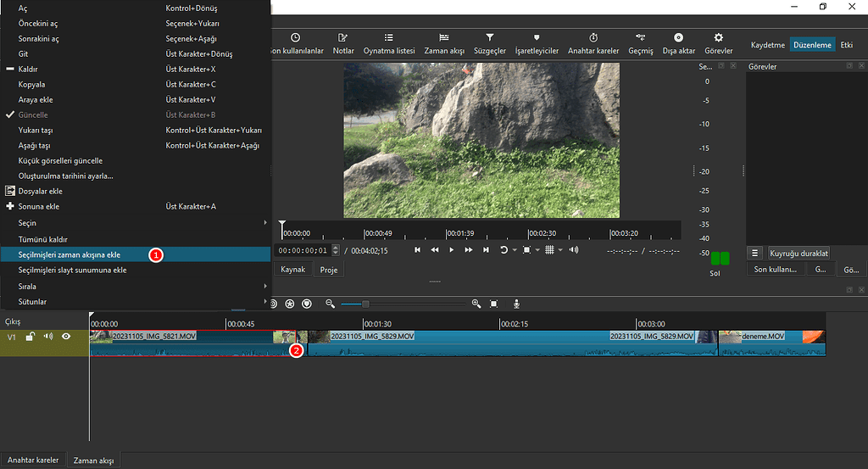This screenshot has width=868, height=469.
Task: Click the record audio microphone icon
Action: (515, 304)
